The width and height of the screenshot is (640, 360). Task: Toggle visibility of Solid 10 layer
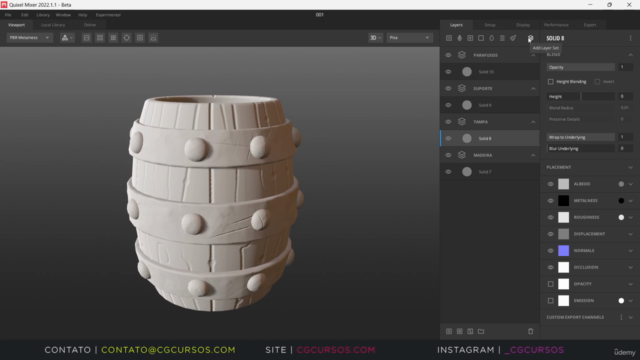pyautogui.click(x=448, y=72)
